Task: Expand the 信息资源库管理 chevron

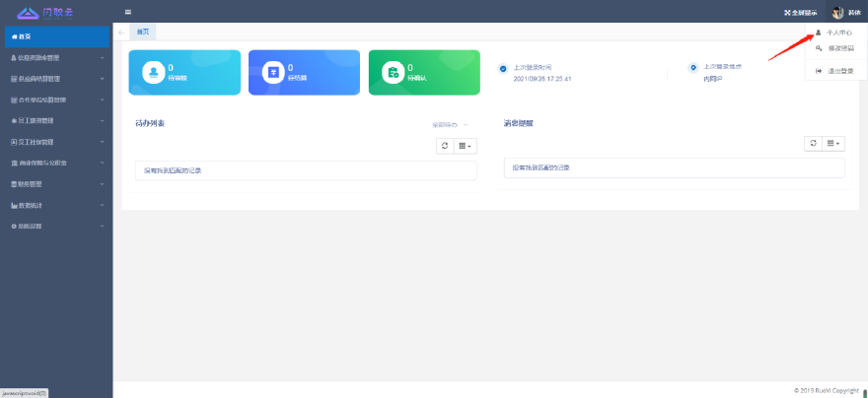Action: pos(102,57)
